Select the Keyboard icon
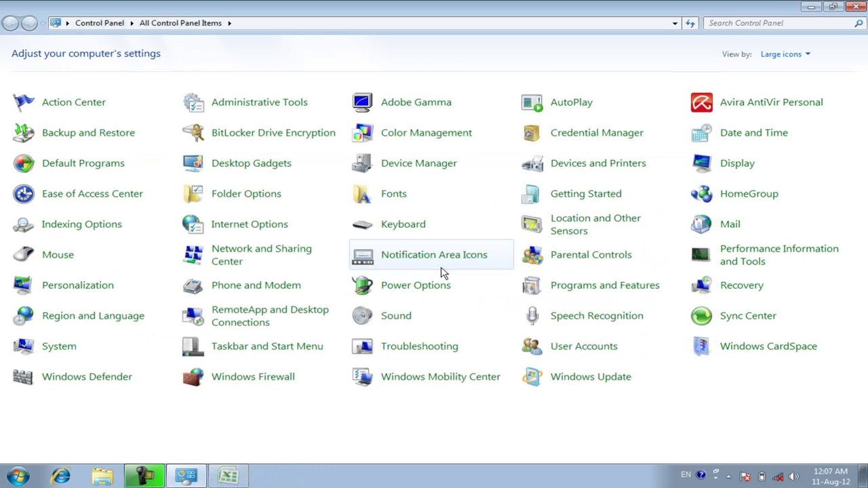 click(363, 224)
